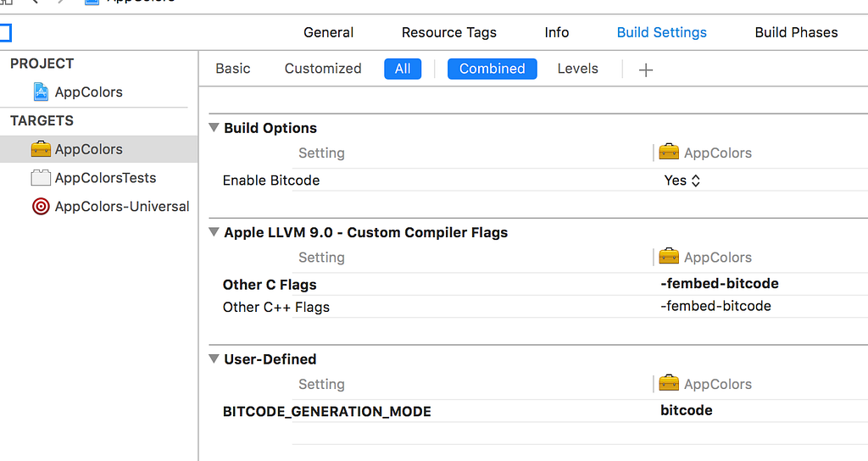Select the BITCODE_GENERATION_MODE setting

click(x=326, y=412)
